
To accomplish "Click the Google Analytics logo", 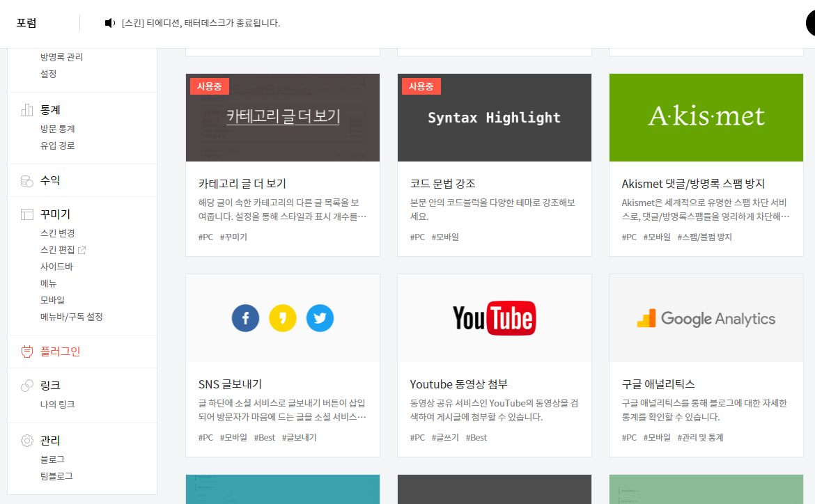I will 706,319.
